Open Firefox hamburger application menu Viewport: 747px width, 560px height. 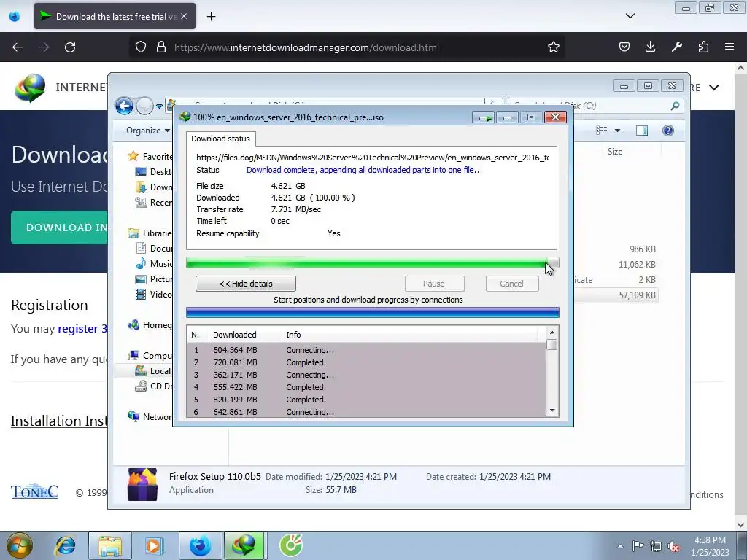(x=729, y=47)
